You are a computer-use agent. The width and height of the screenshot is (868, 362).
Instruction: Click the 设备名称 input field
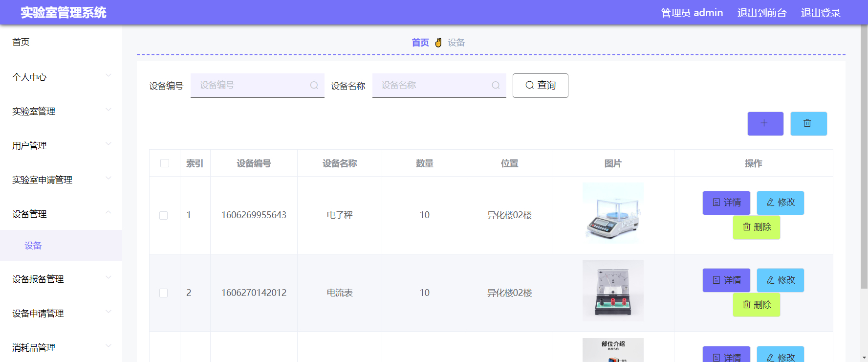(439, 85)
